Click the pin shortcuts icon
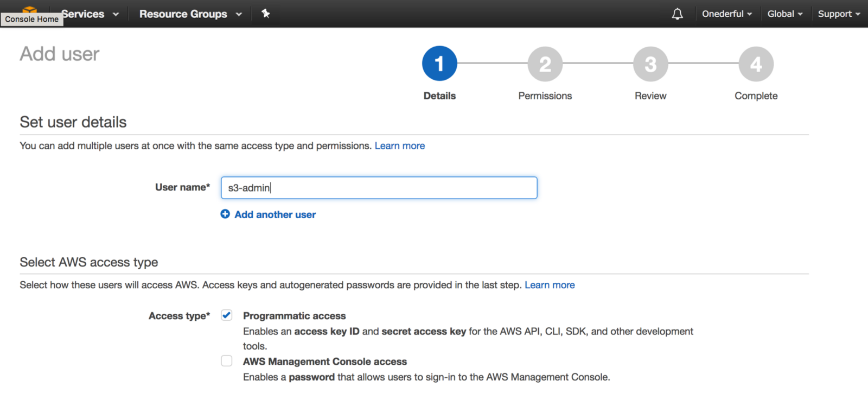Viewport: 868px width, 393px height. click(266, 14)
